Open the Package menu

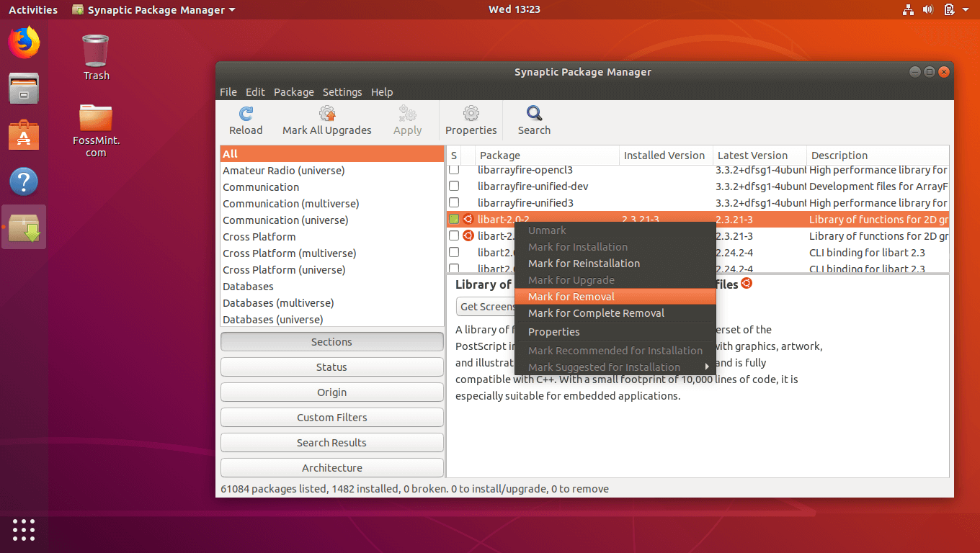[x=294, y=92]
